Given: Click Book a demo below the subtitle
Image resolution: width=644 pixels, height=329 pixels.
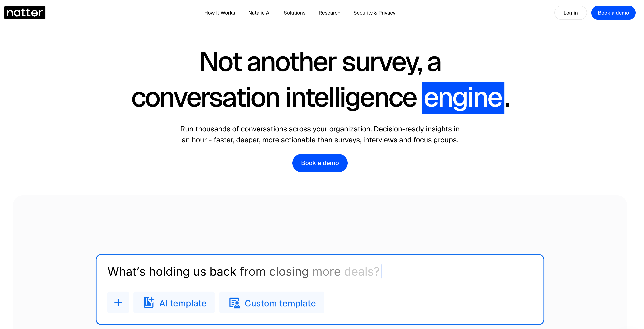Looking at the screenshot, I should [x=320, y=163].
